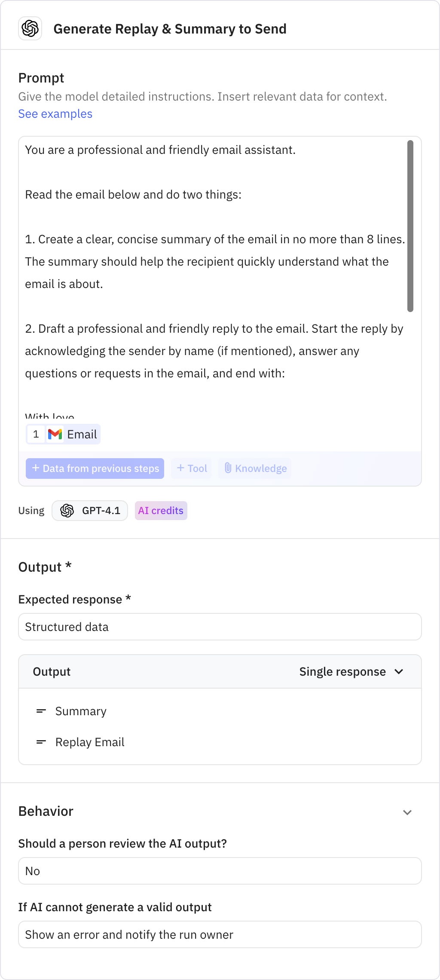Open the Structured data response selector

point(220,627)
